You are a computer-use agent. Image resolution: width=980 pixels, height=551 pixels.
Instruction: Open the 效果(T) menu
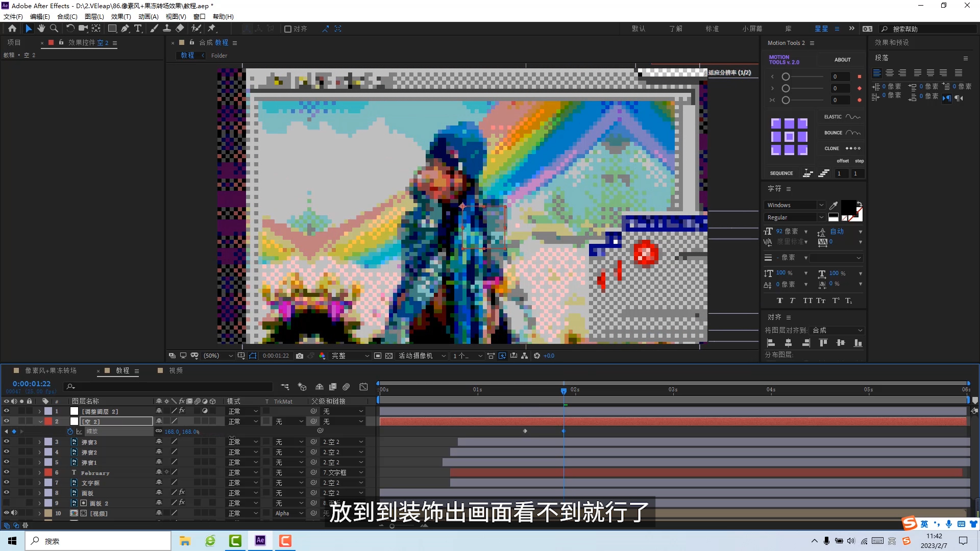[121, 16]
